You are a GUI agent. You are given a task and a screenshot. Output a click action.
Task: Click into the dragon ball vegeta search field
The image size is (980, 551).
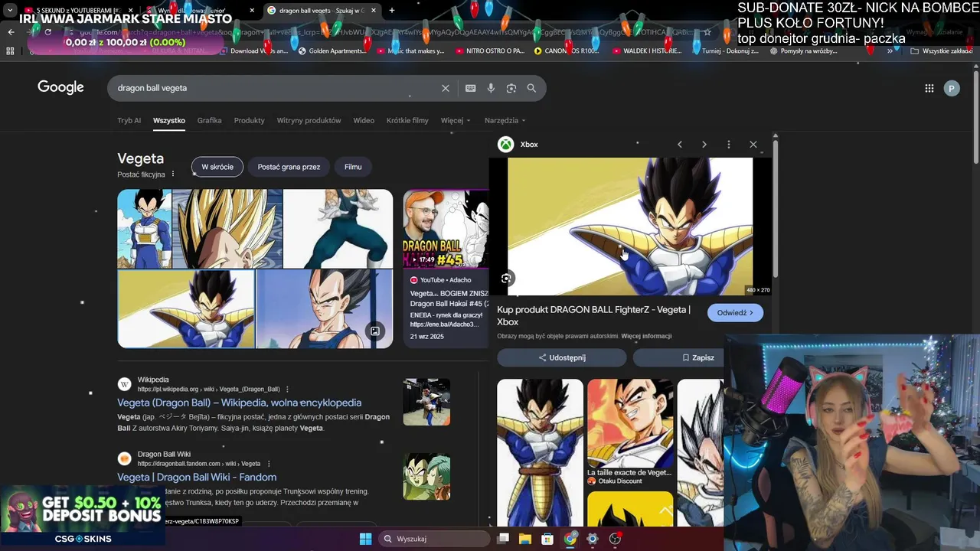[x=276, y=88]
